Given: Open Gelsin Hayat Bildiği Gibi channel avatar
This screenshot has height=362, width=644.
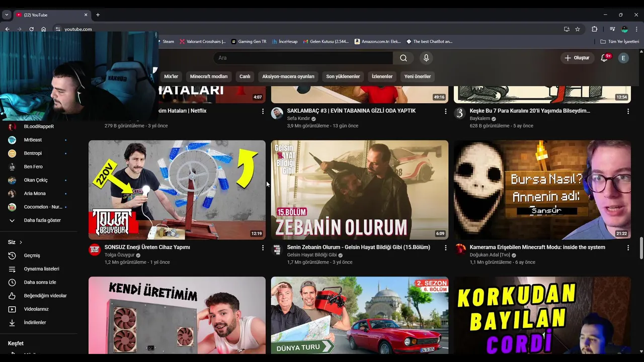Looking at the screenshot, I should coord(277,249).
